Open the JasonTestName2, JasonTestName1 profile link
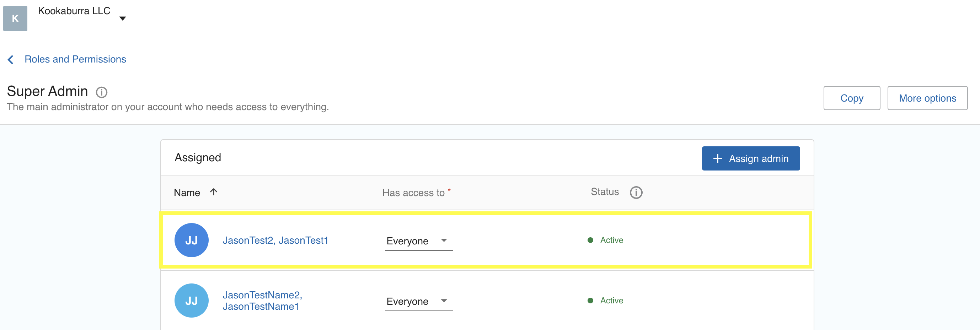 tap(262, 301)
